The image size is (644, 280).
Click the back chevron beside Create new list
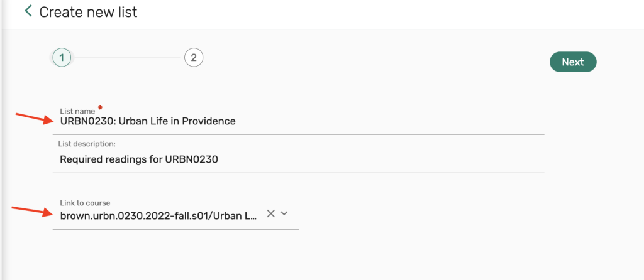click(x=28, y=11)
